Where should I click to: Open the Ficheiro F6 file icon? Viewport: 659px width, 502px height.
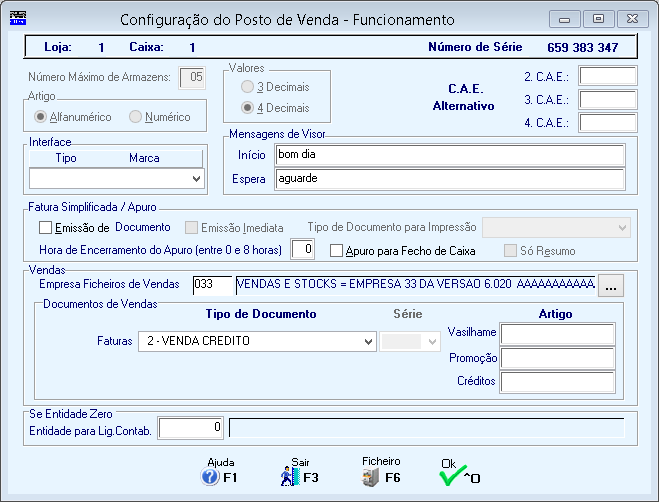[371, 477]
